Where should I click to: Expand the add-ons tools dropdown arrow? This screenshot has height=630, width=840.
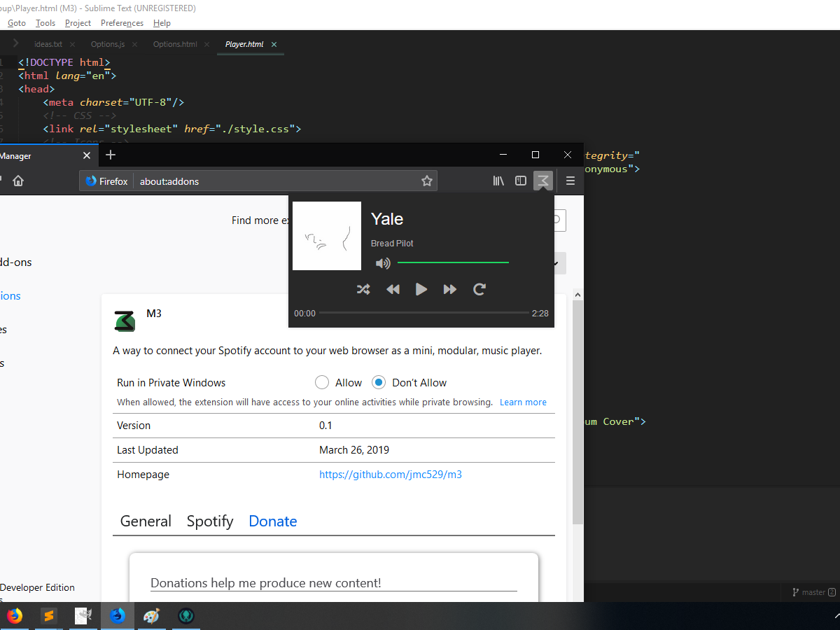pos(556,263)
